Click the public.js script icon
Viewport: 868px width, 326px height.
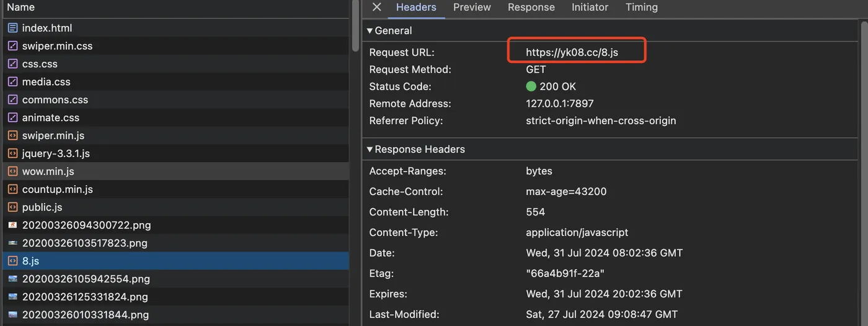[x=12, y=207]
